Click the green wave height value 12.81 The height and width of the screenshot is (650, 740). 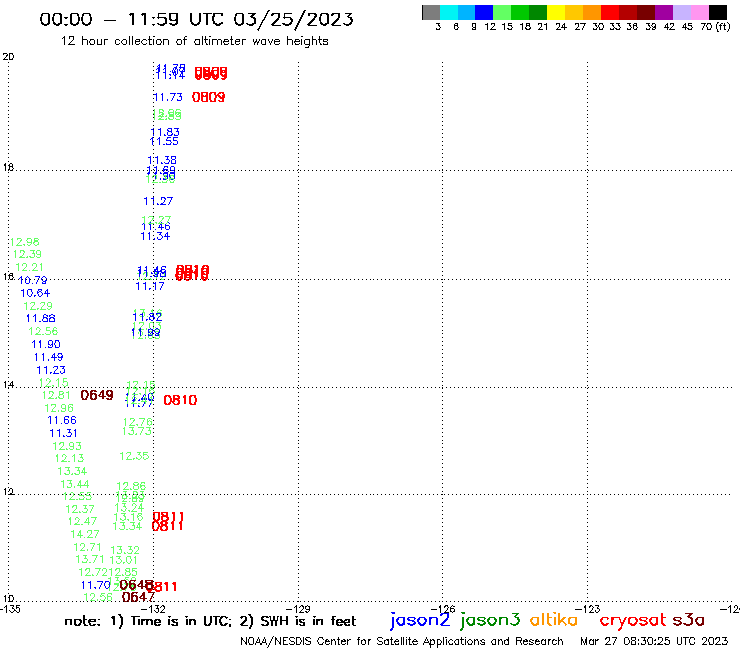click(56, 395)
